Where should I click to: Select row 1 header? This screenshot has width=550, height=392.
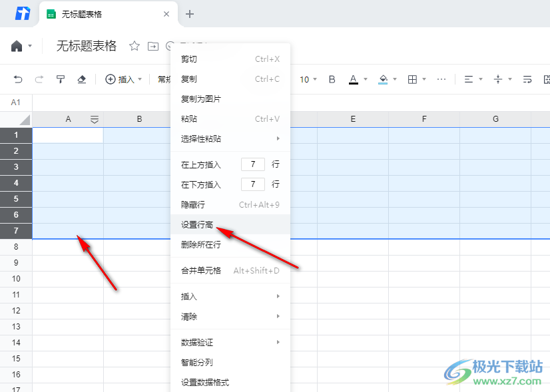(x=16, y=135)
